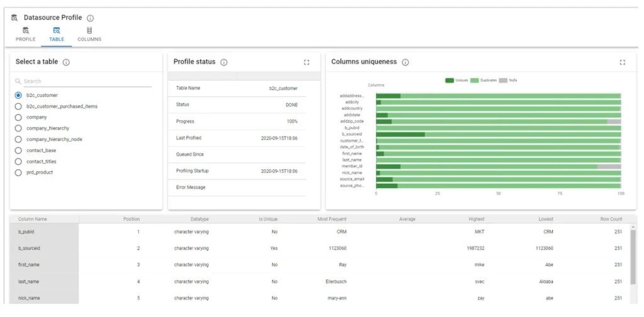The width and height of the screenshot is (644, 317).
Task: Click the search magnifier icon in table list
Action: click(18, 81)
